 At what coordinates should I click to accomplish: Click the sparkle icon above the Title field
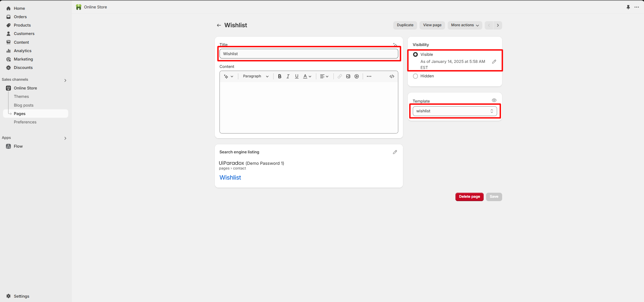coord(395,44)
